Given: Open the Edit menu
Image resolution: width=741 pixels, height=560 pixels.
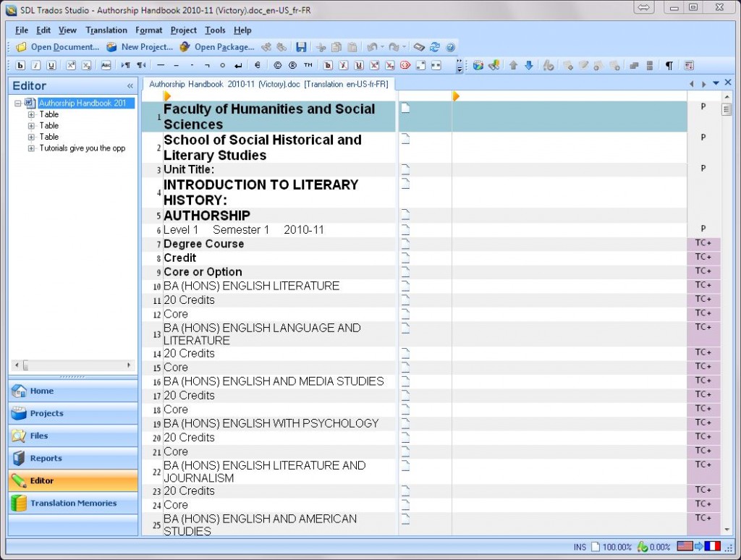Looking at the screenshot, I should [x=43, y=30].
